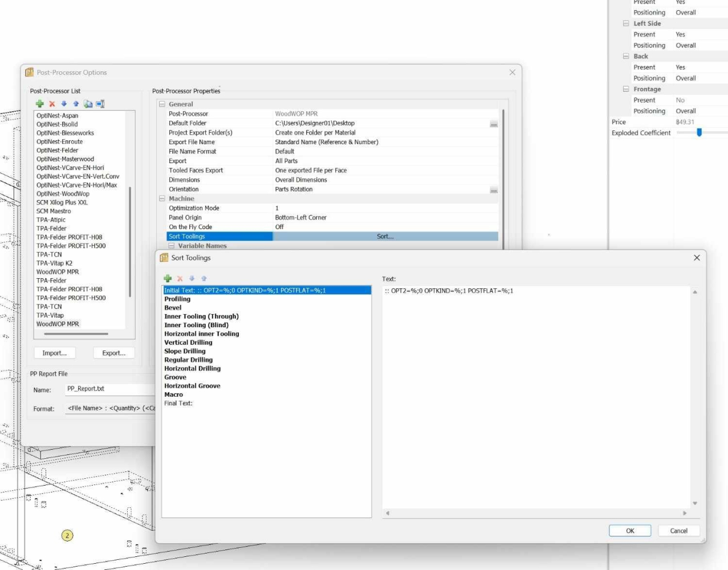Collapse the Machine properties section
Image resolution: width=728 pixels, height=570 pixels.
(162, 199)
